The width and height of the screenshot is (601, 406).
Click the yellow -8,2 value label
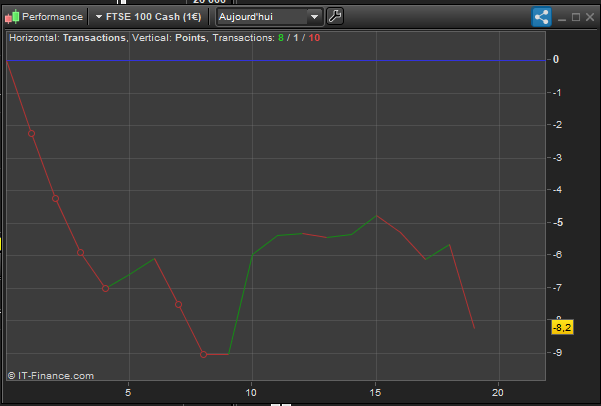click(x=562, y=328)
